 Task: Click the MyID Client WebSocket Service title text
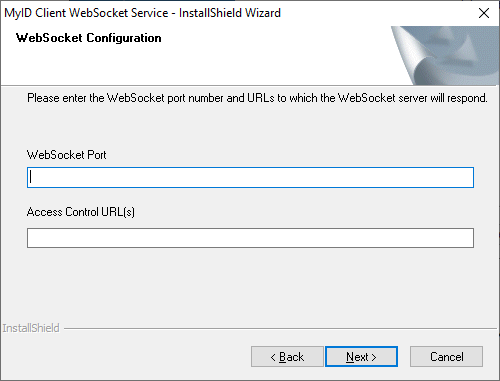pos(86,13)
